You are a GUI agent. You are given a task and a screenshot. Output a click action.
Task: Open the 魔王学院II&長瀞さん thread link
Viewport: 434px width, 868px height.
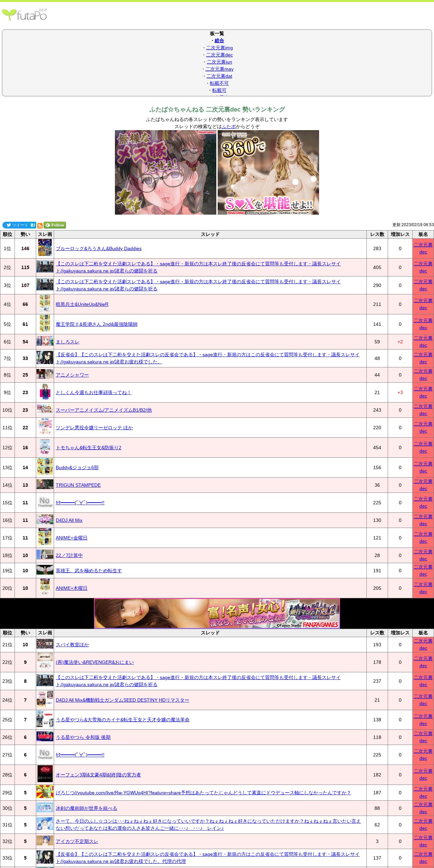(x=97, y=324)
